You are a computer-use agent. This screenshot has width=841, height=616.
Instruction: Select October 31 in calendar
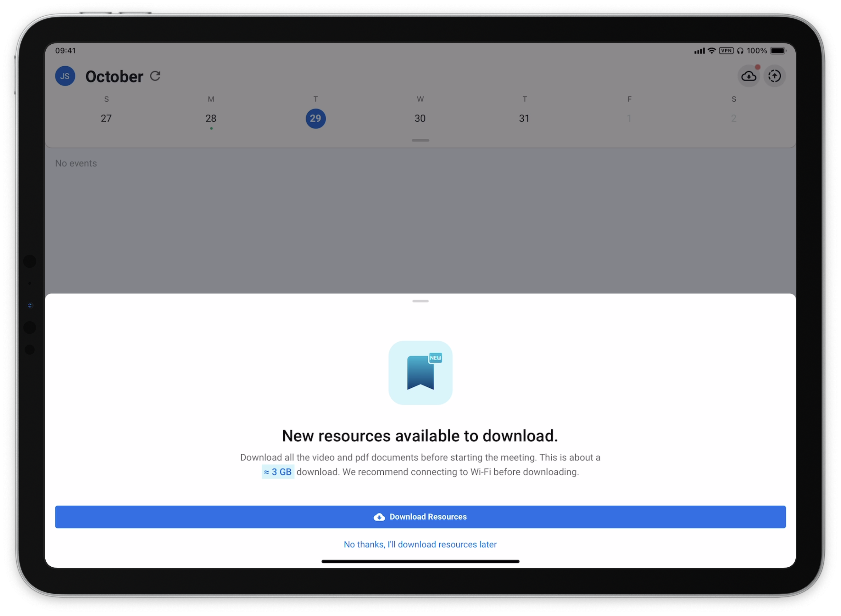525,118
